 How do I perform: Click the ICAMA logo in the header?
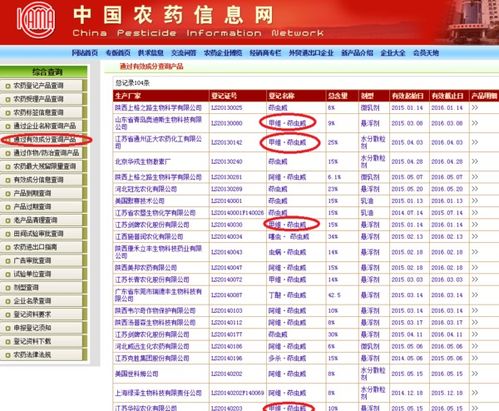(x=36, y=20)
